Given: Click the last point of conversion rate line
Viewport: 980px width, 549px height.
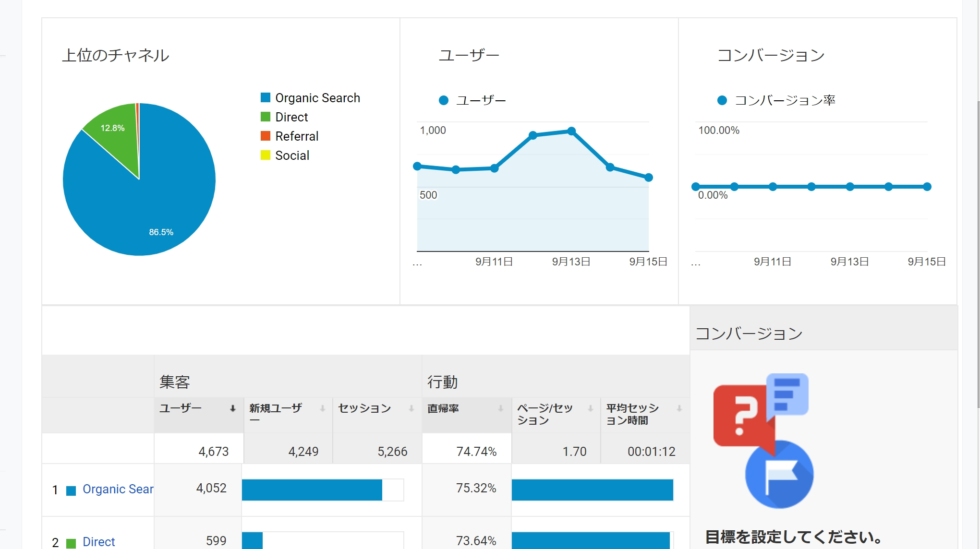Looking at the screenshot, I should (x=927, y=187).
